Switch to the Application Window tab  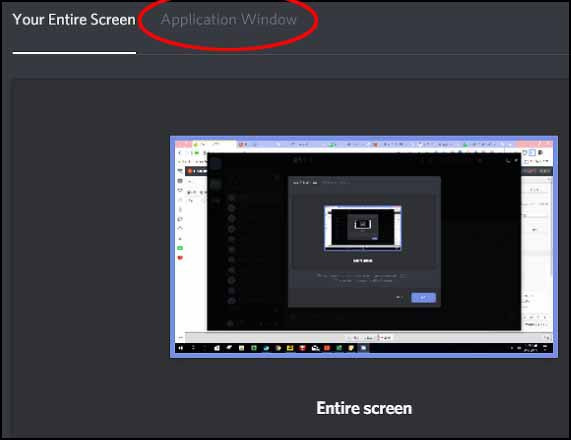click(x=229, y=20)
